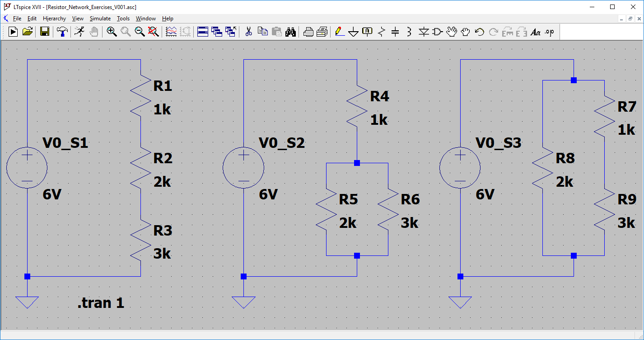Open the Hierarchy menu

pyautogui.click(x=54, y=19)
